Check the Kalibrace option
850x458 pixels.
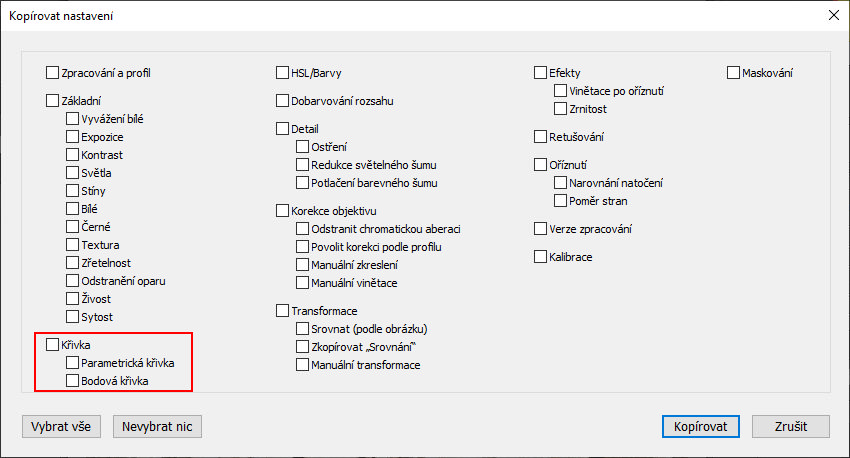click(x=540, y=257)
